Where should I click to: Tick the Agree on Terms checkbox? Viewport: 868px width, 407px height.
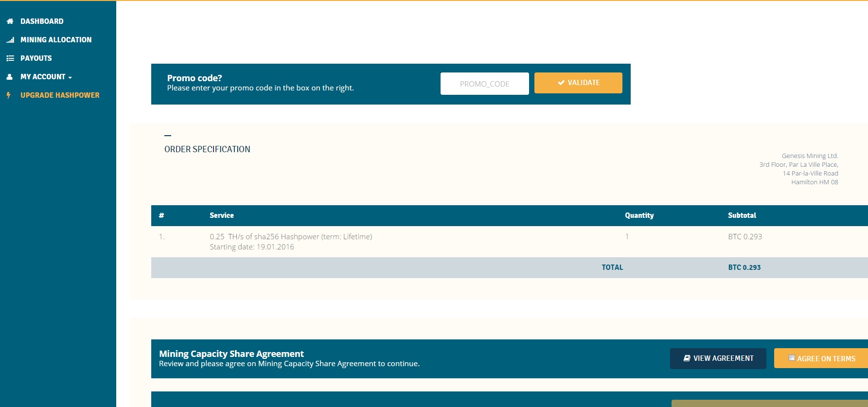pyautogui.click(x=792, y=358)
